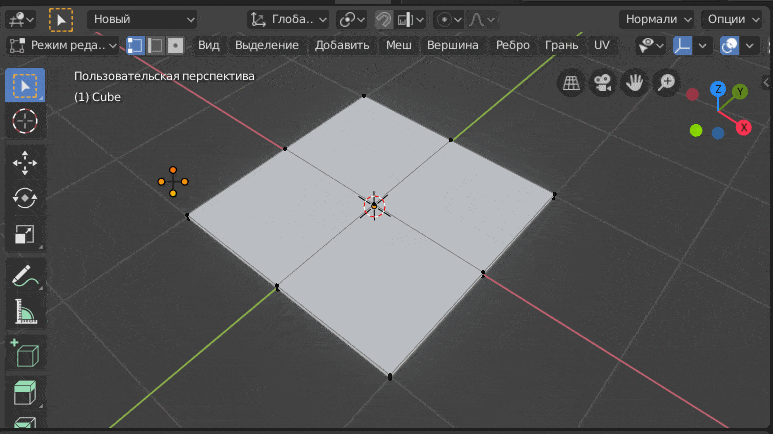Image resolution: width=773 pixels, height=434 pixels.
Task: Open the Выделение menu
Action: pos(267,45)
